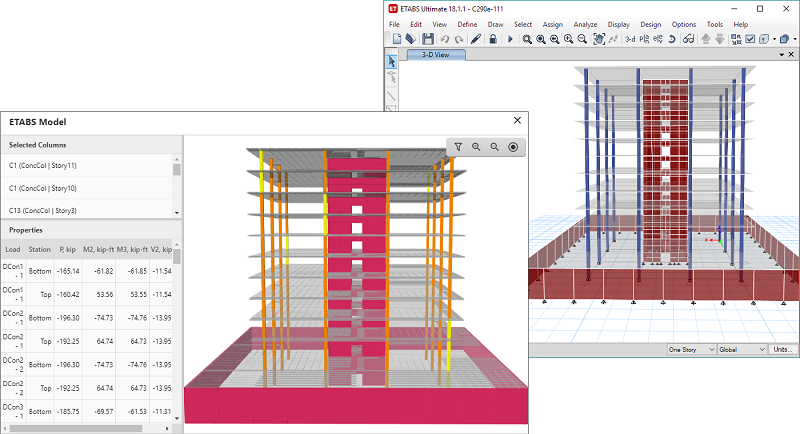Click the M2, kip-ft column header

point(98,249)
